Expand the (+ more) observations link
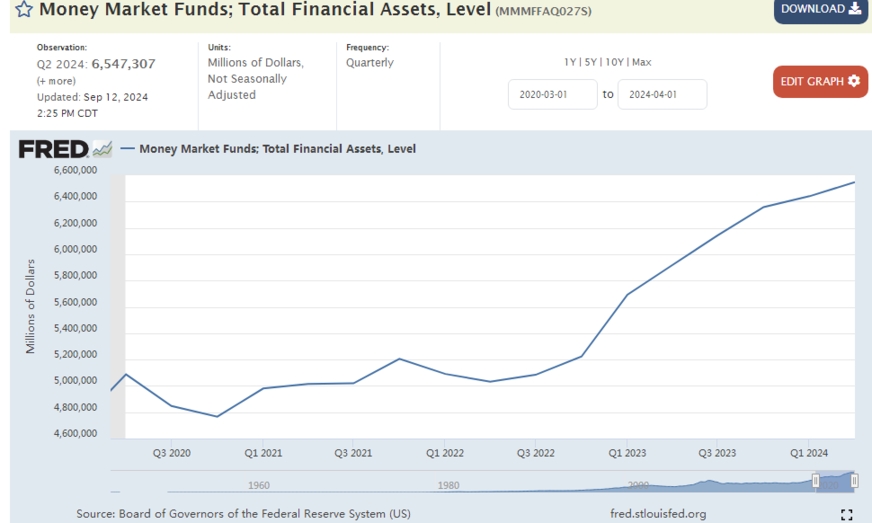 pos(56,81)
